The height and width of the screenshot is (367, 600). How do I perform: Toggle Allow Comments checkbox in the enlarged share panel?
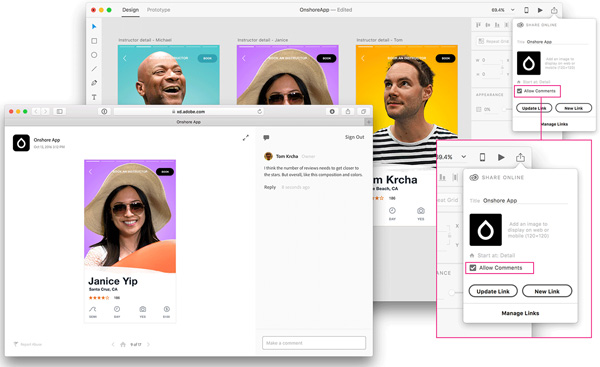(x=473, y=268)
